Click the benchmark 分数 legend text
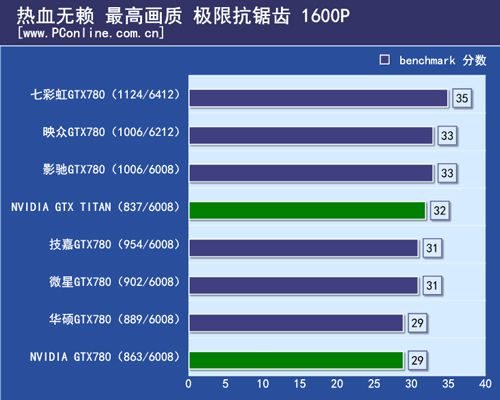This screenshot has width=500, height=400. click(443, 60)
